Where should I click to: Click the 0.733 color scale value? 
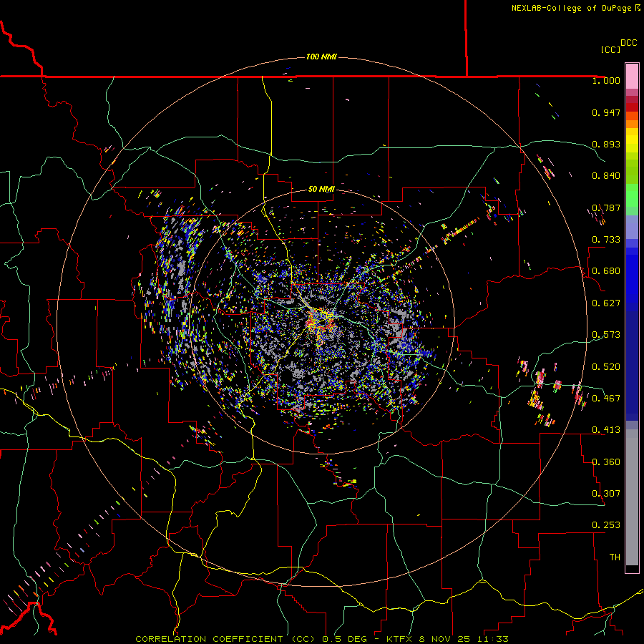(606, 240)
